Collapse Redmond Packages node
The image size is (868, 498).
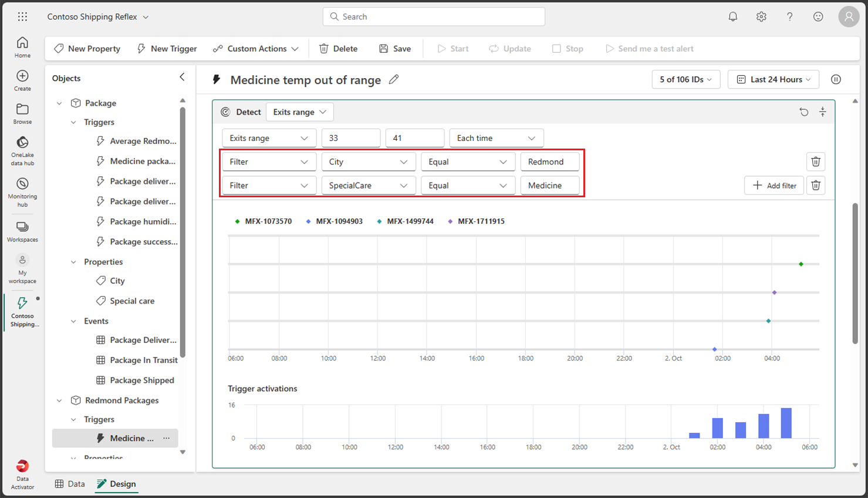(59, 401)
